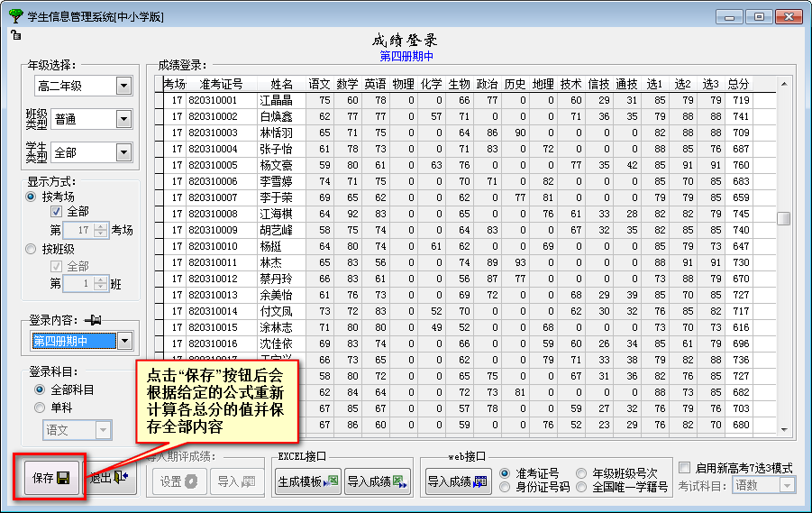Choose 身份证号码 radio option
Viewport: 812px width, 513px height.
click(505, 488)
